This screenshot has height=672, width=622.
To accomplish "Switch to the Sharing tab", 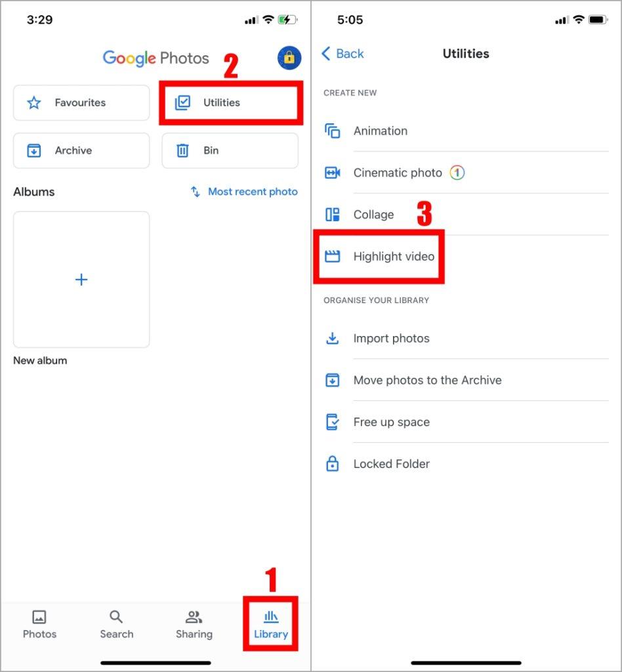I will click(x=194, y=625).
